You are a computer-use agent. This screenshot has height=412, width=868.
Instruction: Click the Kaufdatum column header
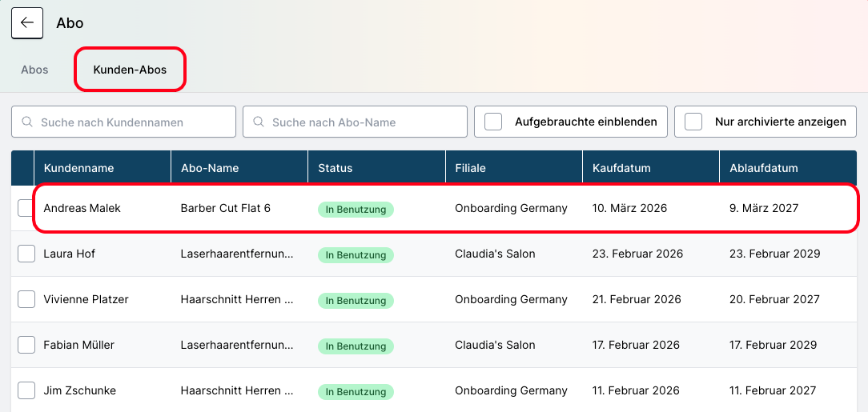(621, 168)
